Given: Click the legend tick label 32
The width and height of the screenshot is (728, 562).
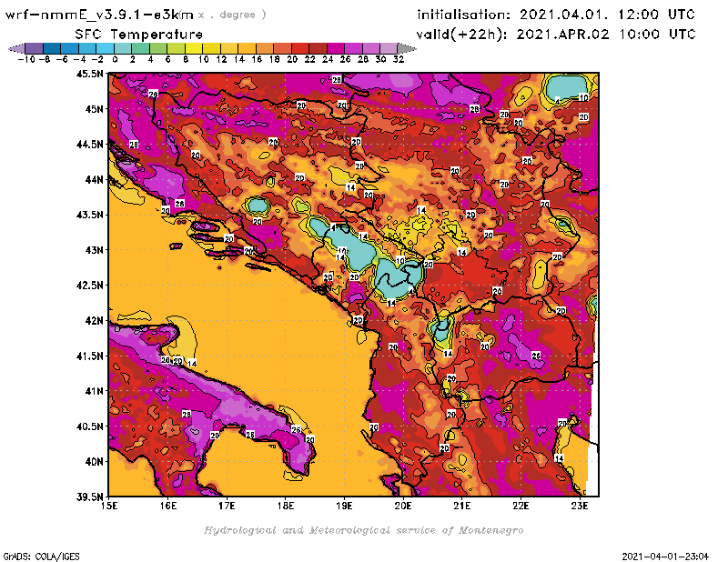Looking at the screenshot, I should (x=399, y=59).
